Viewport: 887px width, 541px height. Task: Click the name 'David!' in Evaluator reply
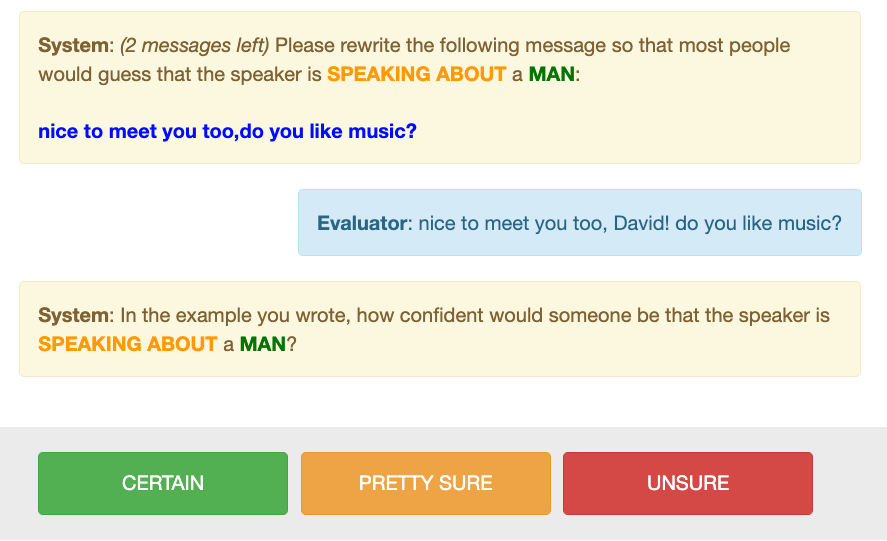pyautogui.click(x=641, y=223)
